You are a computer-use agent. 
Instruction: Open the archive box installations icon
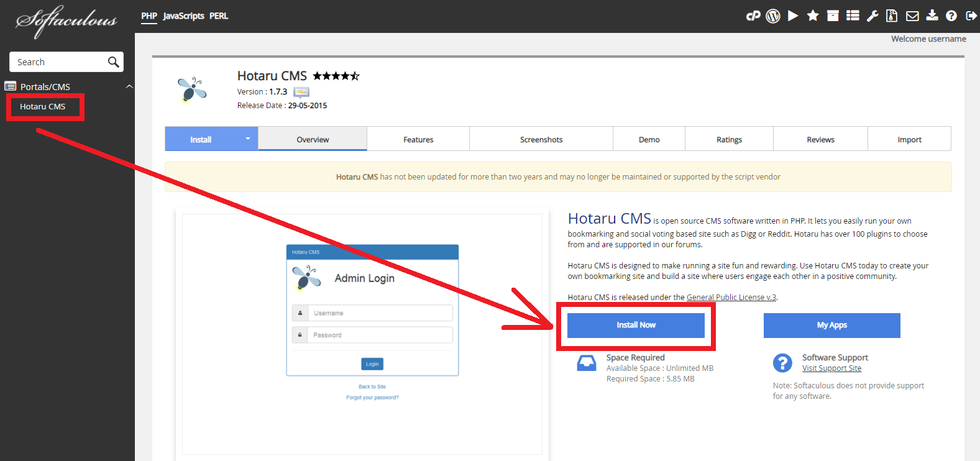click(833, 16)
